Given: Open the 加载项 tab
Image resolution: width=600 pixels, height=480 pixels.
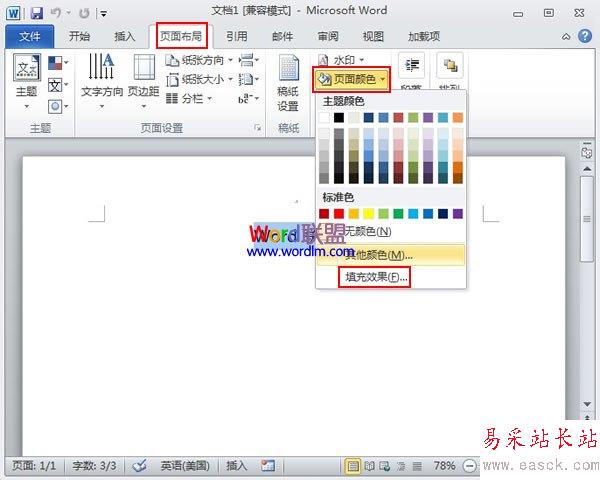Looking at the screenshot, I should coord(424,36).
